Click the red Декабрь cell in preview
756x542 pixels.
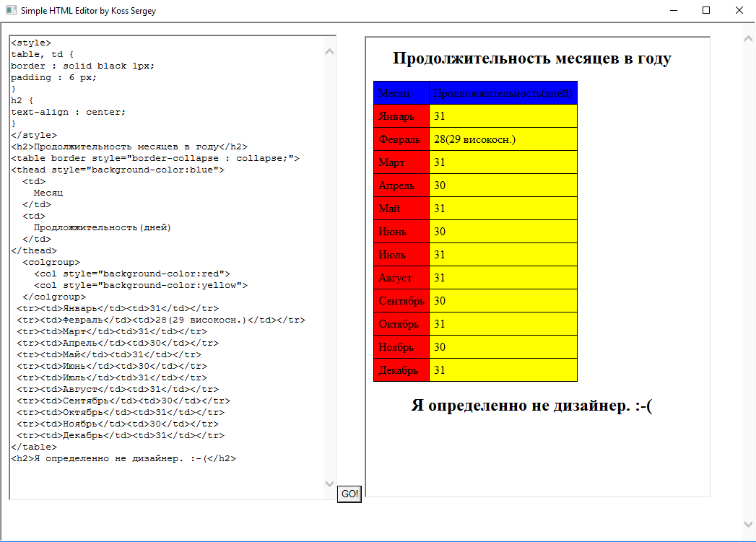(401, 370)
